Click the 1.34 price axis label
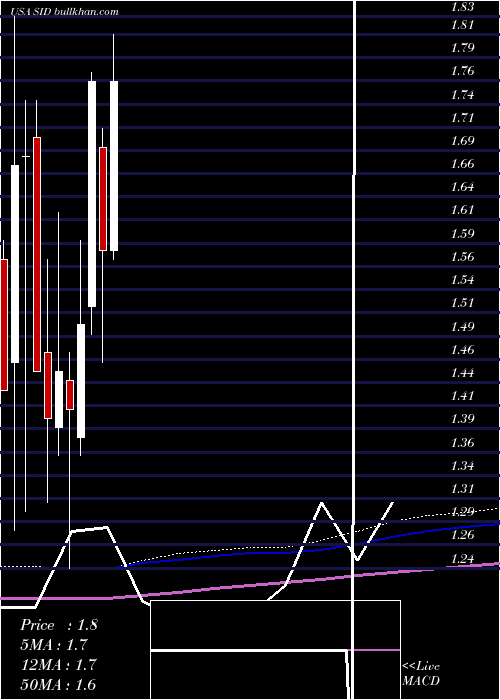 pos(462,466)
